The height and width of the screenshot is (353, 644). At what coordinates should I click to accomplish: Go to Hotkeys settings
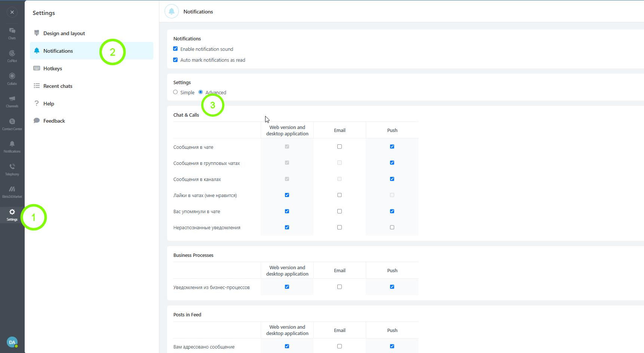point(92,68)
